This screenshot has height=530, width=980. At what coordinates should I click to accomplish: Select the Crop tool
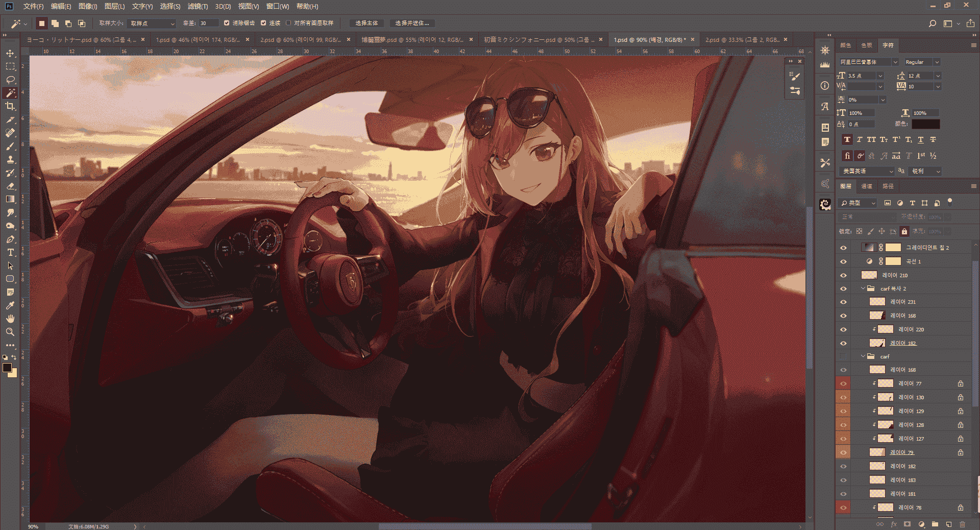point(10,106)
